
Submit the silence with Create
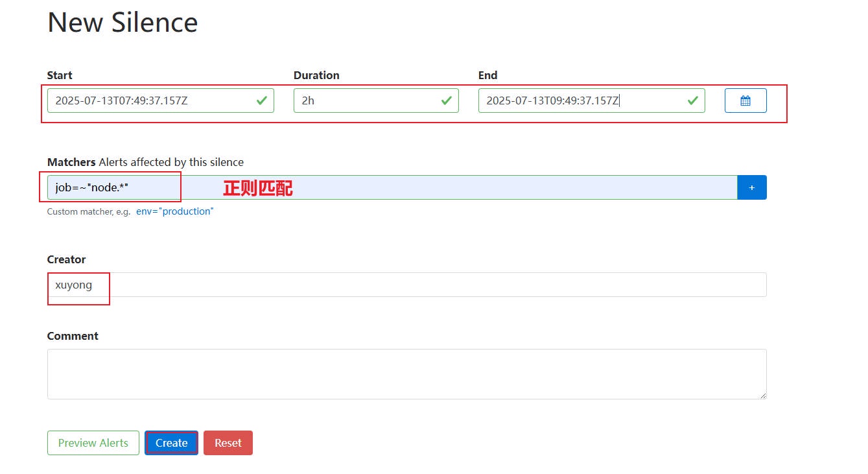[171, 443]
